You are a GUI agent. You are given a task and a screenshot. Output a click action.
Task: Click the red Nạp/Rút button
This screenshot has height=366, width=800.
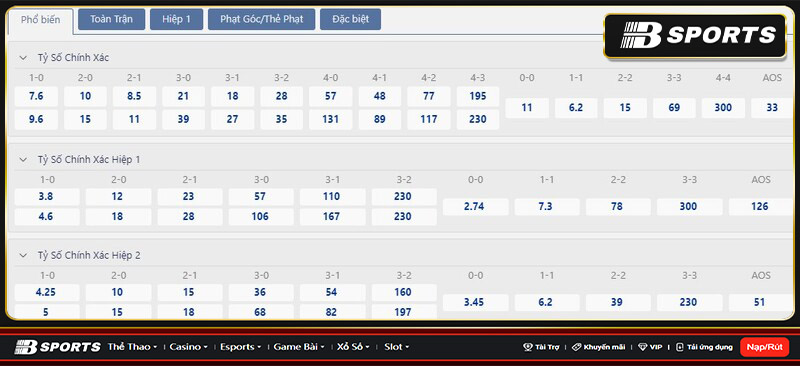(x=764, y=347)
